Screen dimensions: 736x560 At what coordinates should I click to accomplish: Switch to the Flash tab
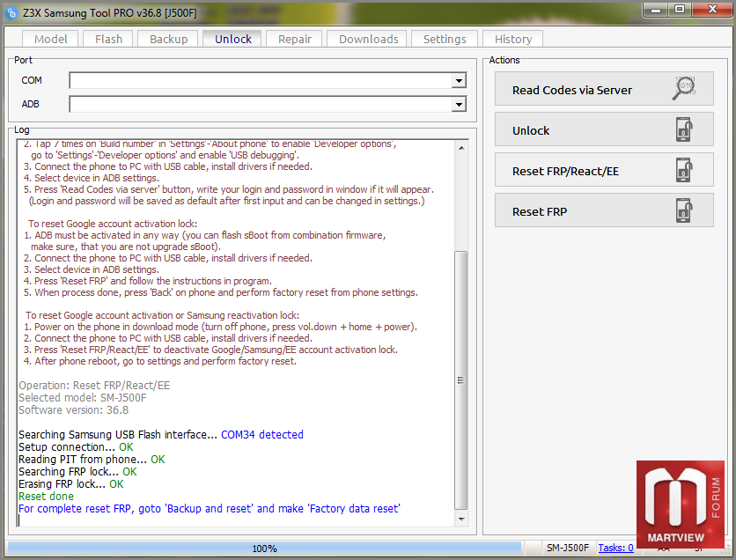[108, 39]
